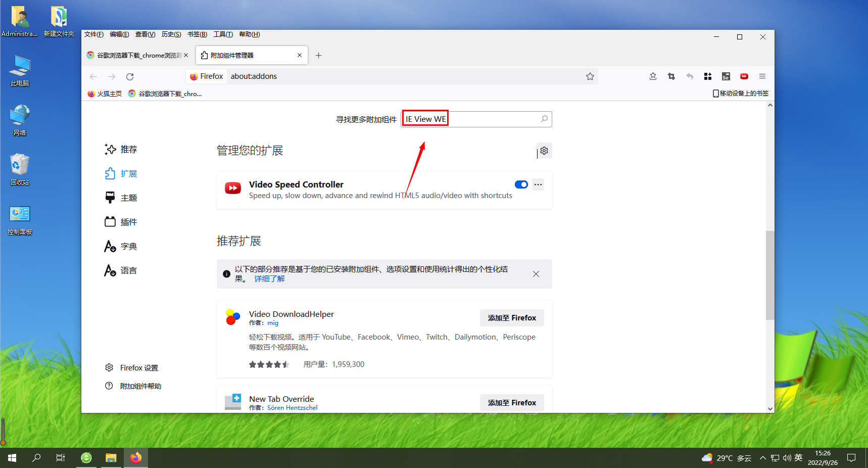Open 火狐主页 bookmark
868x468 pixels.
click(x=105, y=93)
